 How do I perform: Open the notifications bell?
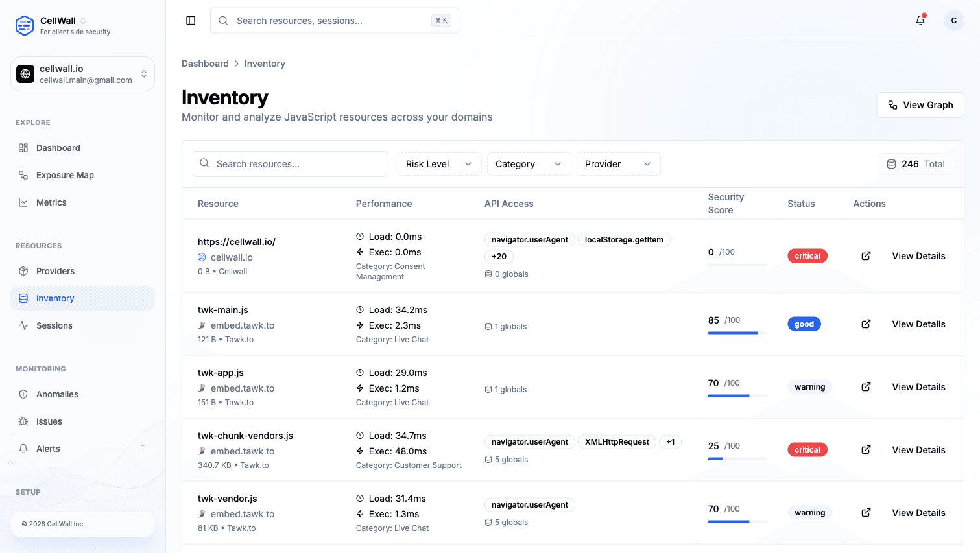tap(920, 20)
